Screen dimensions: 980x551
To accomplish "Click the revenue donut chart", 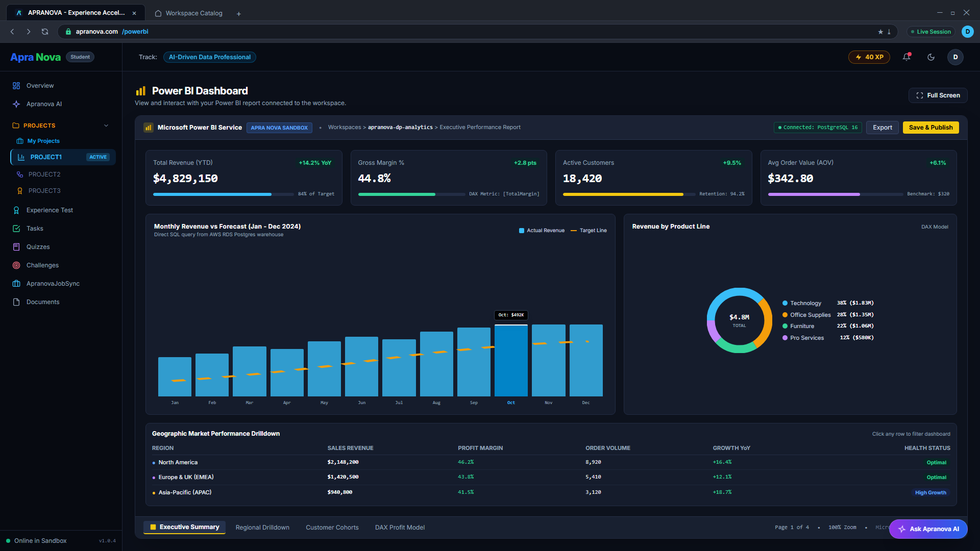I will [x=739, y=320].
